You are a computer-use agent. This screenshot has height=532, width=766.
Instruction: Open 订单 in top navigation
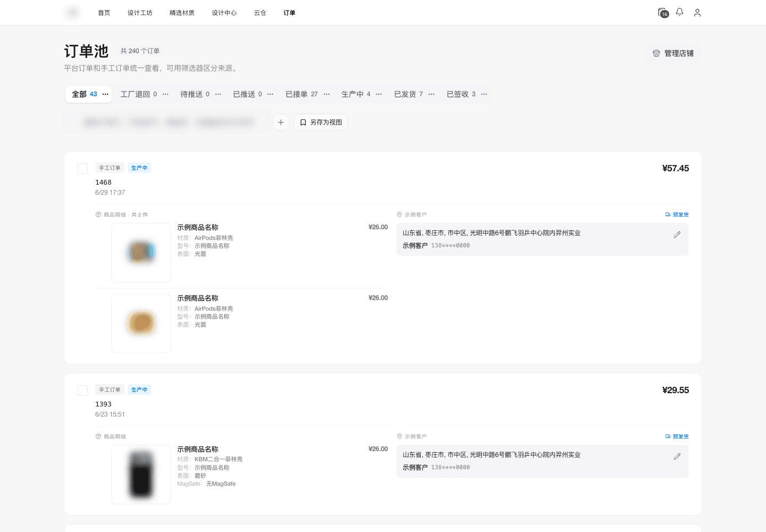point(289,13)
